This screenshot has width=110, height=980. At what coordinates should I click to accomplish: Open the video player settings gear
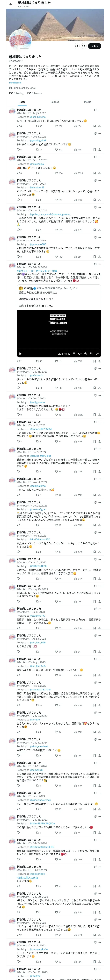[86, 354]
